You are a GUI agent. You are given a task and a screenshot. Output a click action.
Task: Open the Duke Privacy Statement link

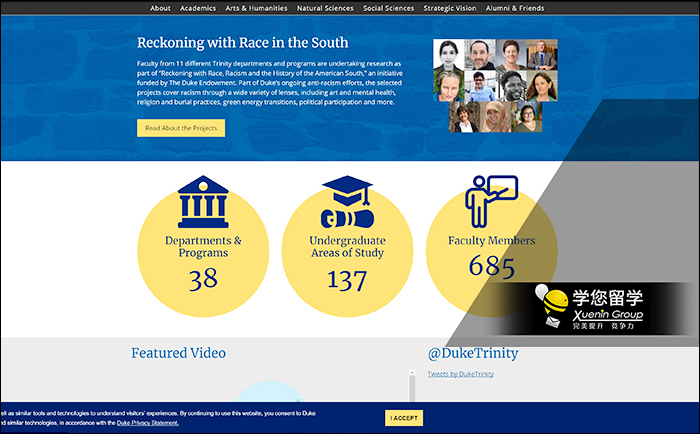click(148, 423)
